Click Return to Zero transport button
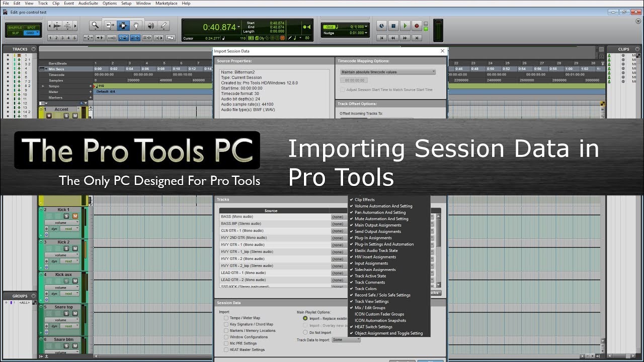Viewport: 644px width, 362px height. (382, 38)
